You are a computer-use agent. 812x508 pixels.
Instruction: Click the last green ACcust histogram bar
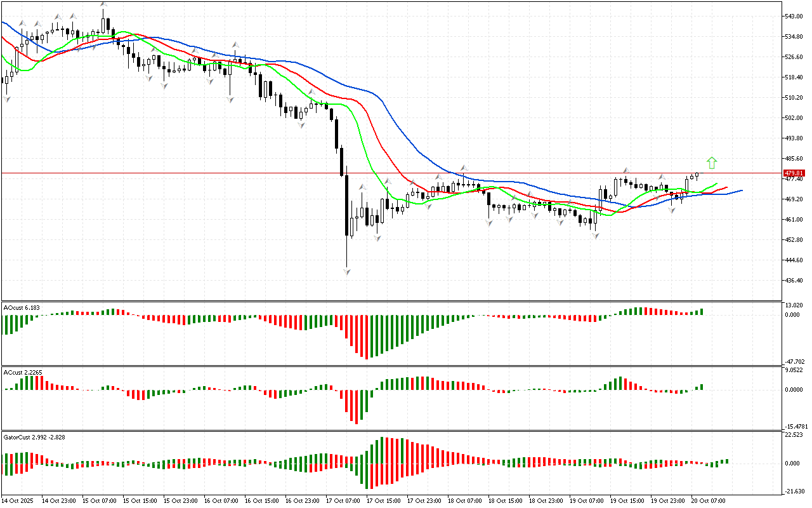(x=702, y=387)
